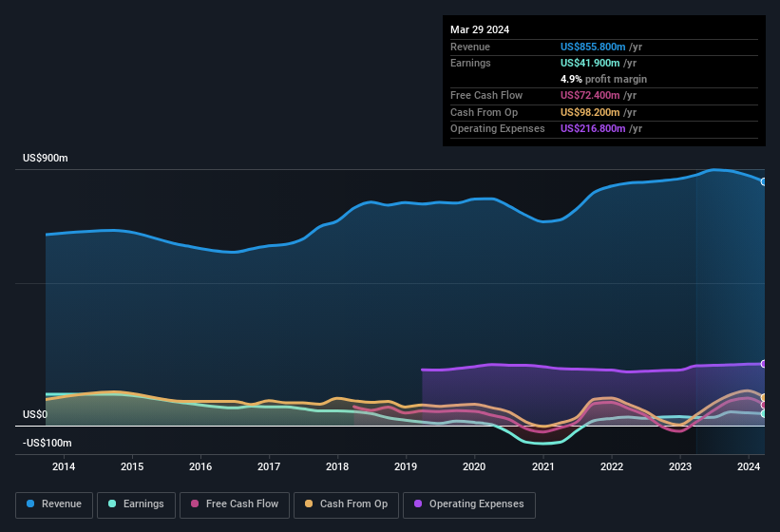The height and width of the screenshot is (532, 780).
Task: Click the 2019 x-axis label
Action: (x=406, y=466)
